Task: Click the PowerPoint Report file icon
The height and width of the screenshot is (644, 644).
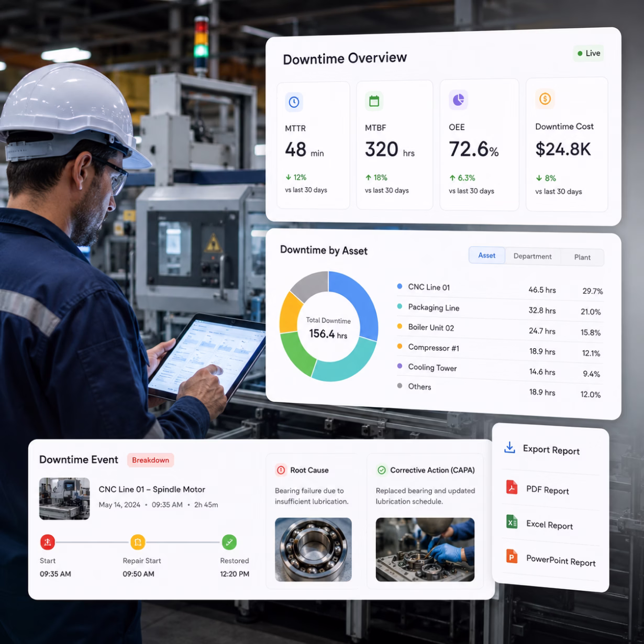Action: click(x=512, y=556)
